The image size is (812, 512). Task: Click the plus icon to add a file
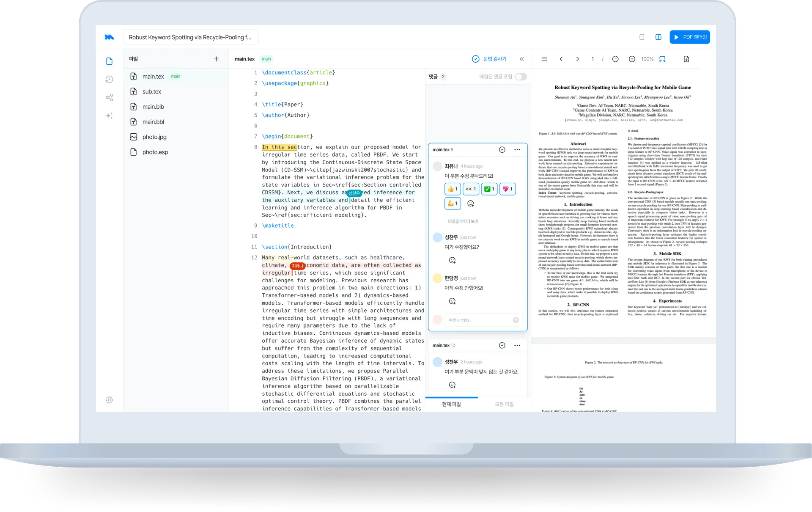tap(217, 59)
